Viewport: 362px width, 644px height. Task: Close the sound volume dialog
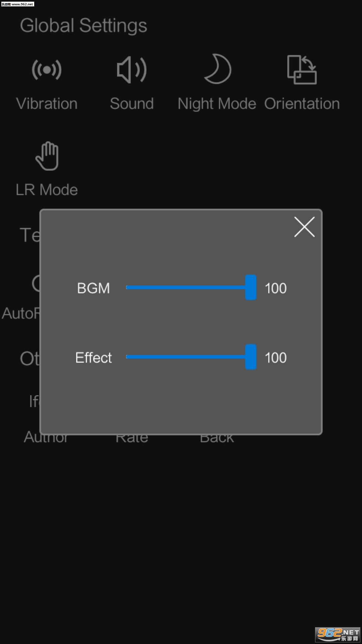tap(304, 227)
